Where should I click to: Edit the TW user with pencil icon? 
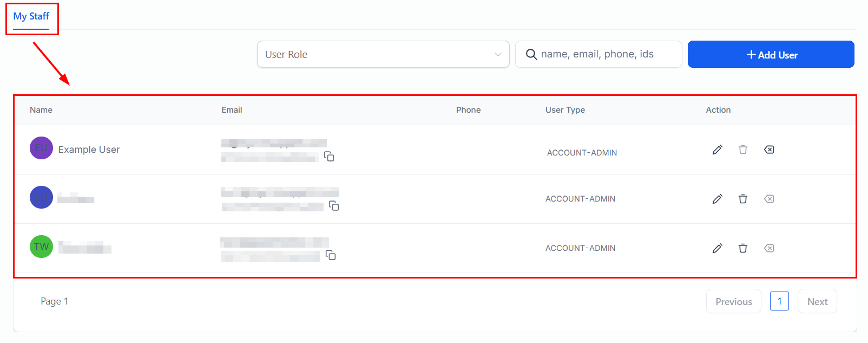point(718,248)
